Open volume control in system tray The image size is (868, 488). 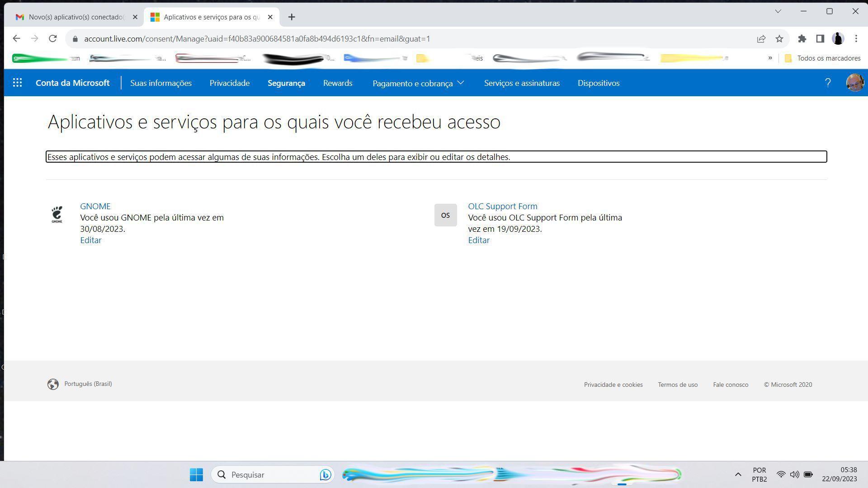794,474
